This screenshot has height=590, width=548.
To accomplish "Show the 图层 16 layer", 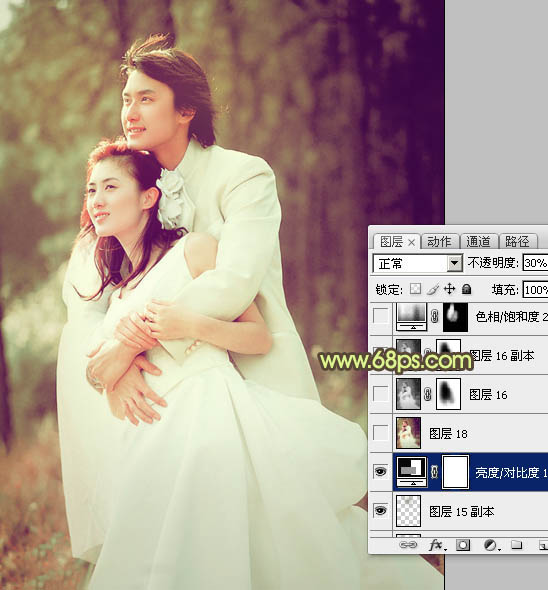I will tap(381, 394).
